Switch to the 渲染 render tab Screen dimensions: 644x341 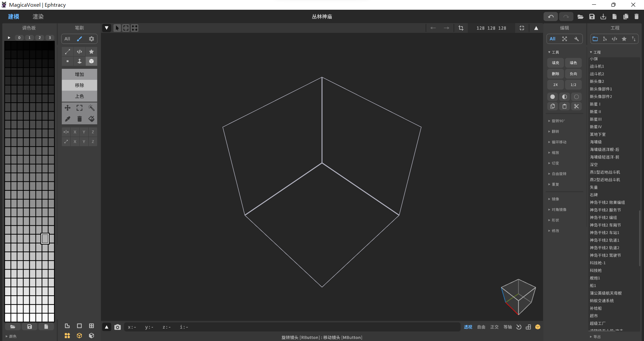(38, 16)
